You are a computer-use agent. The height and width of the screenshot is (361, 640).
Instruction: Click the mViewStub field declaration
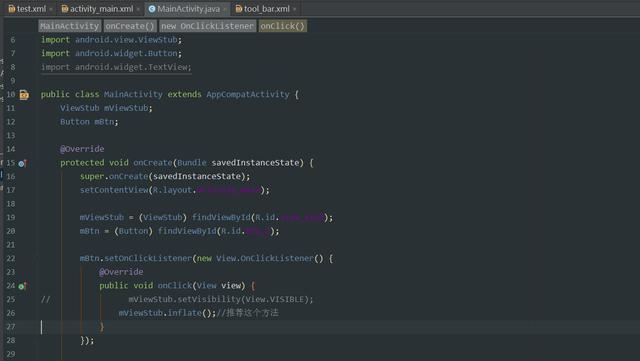pyautogui.click(x=106, y=108)
